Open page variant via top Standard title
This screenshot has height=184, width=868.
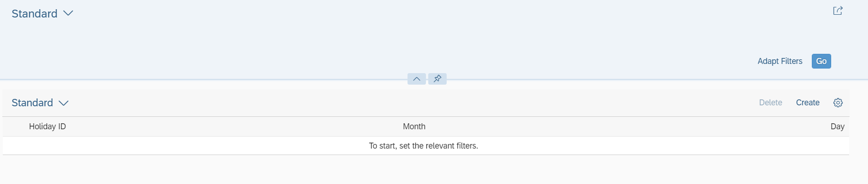point(35,14)
